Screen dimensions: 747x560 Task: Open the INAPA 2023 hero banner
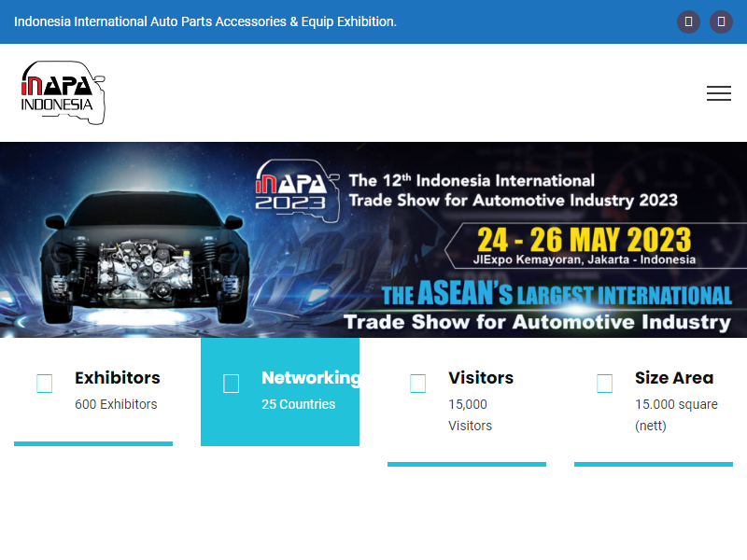point(373,240)
